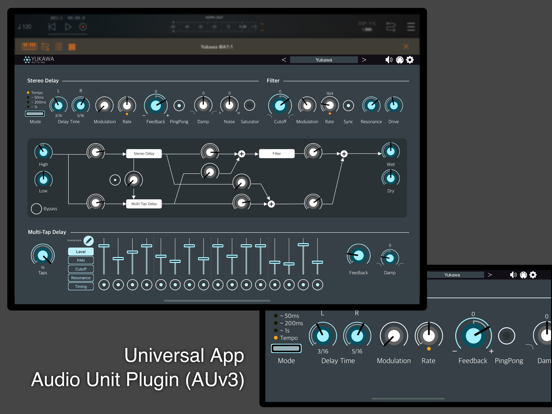552x414 pixels.
Task: Select the Cutoff tab in Multi-Tap Delay
Action: [81, 269]
